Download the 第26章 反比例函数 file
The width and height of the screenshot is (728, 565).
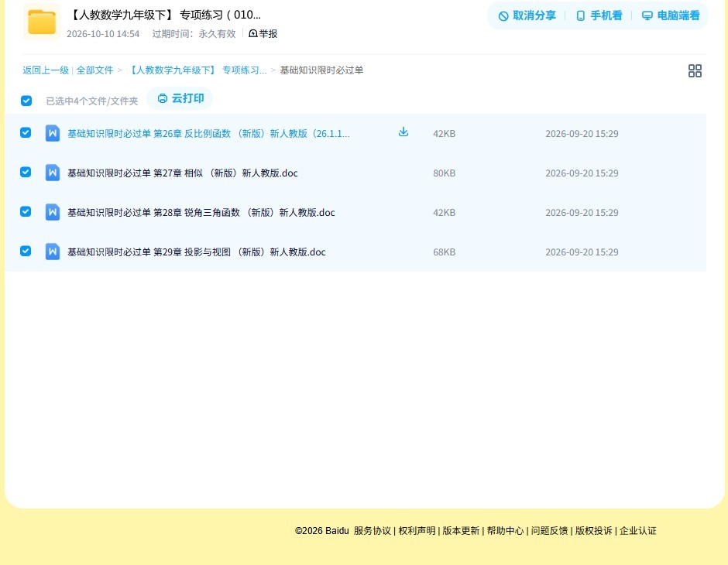click(x=403, y=132)
